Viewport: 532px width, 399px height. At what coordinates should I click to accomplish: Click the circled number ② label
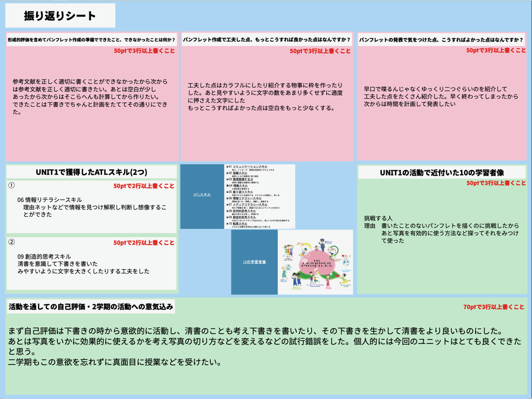(12, 242)
